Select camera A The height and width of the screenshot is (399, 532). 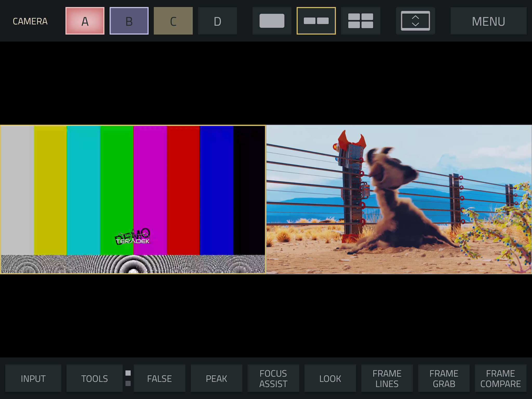point(85,21)
